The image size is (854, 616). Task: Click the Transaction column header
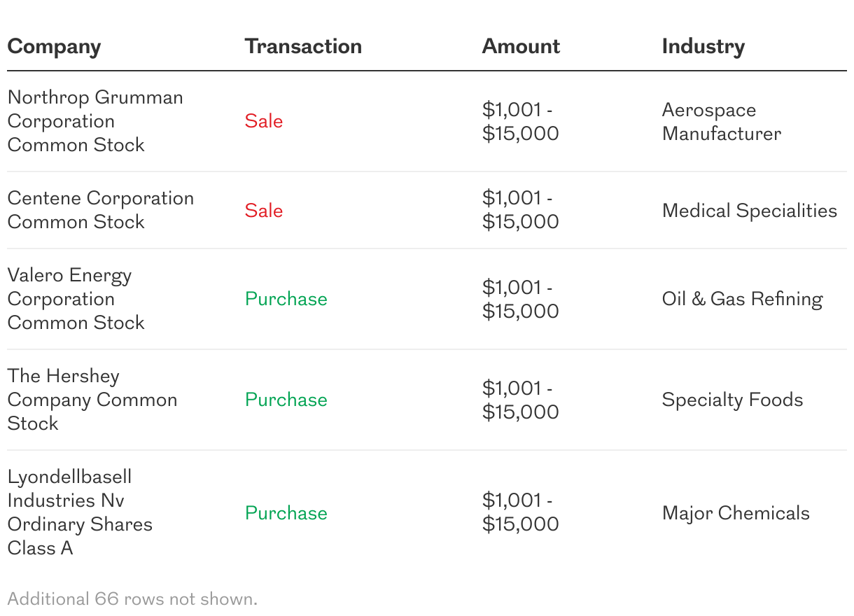(x=303, y=47)
